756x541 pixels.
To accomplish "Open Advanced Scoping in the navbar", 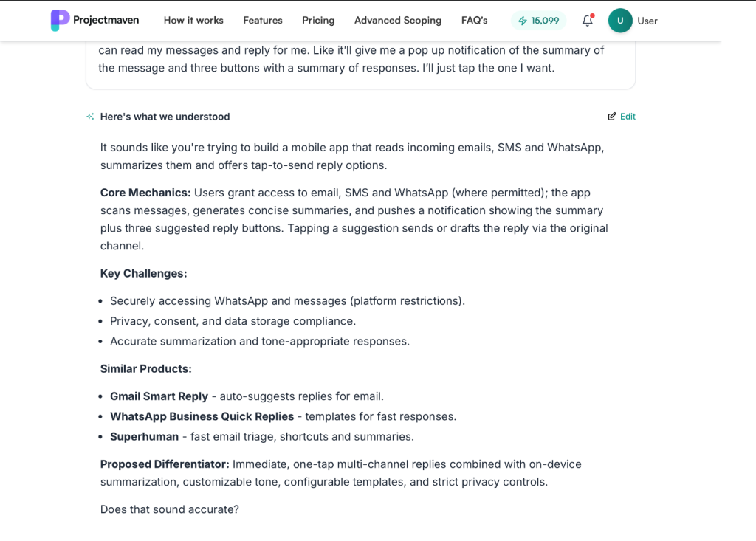I will tap(398, 21).
